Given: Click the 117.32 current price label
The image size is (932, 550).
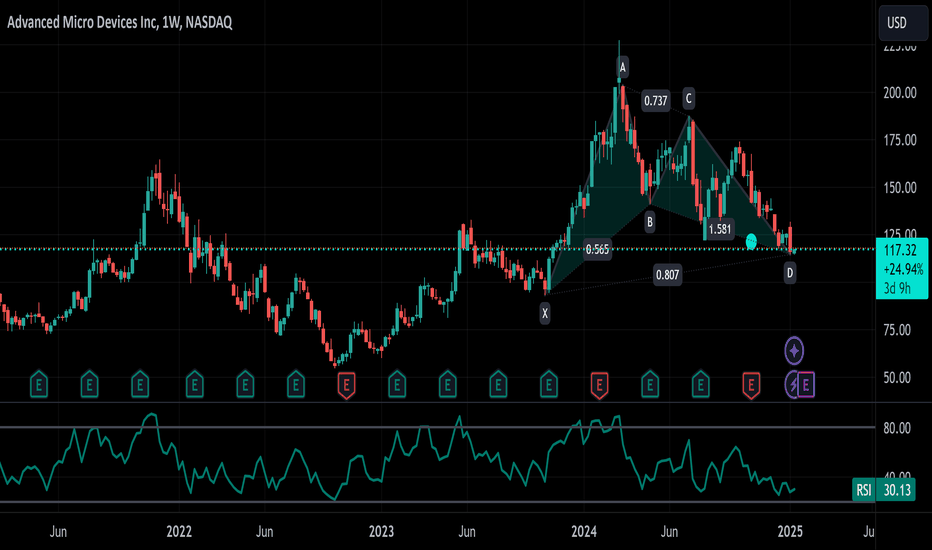Looking at the screenshot, I should 899,250.
